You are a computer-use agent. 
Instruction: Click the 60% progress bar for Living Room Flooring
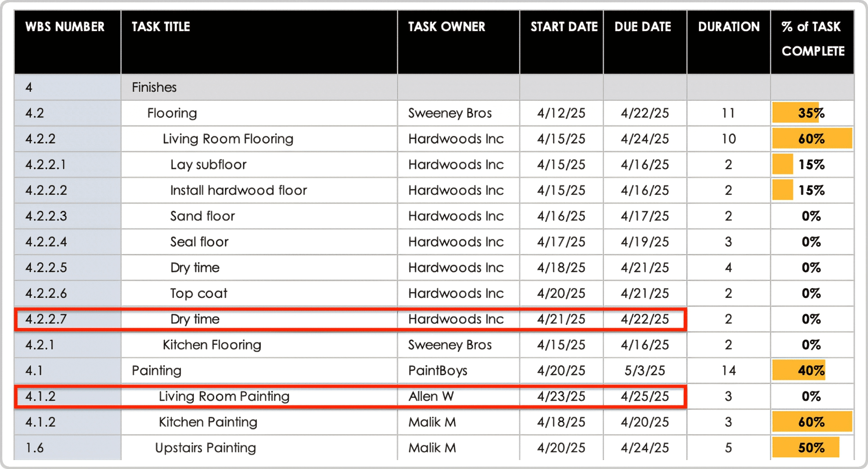[x=812, y=139]
